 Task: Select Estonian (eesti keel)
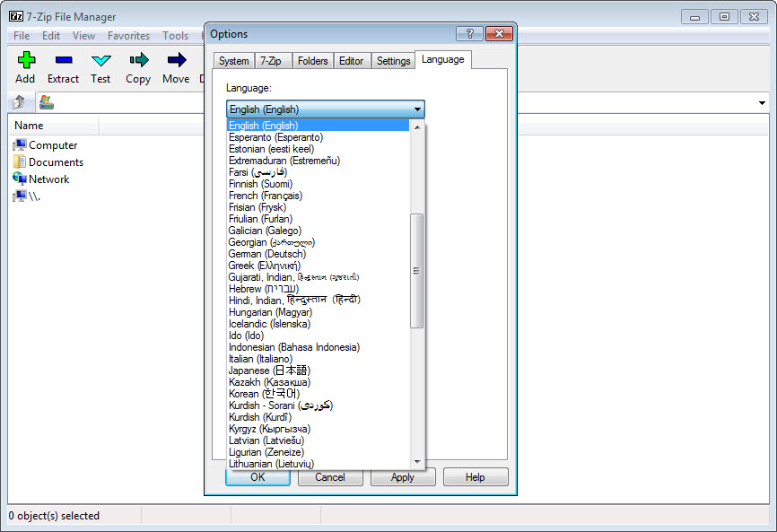pyautogui.click(x=319, y=149)
